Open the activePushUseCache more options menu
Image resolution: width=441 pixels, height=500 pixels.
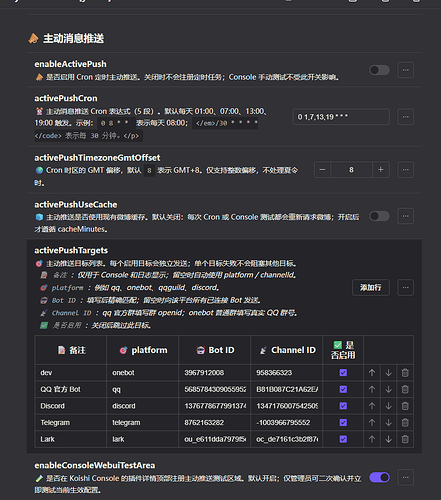click(x=406, y=216)
